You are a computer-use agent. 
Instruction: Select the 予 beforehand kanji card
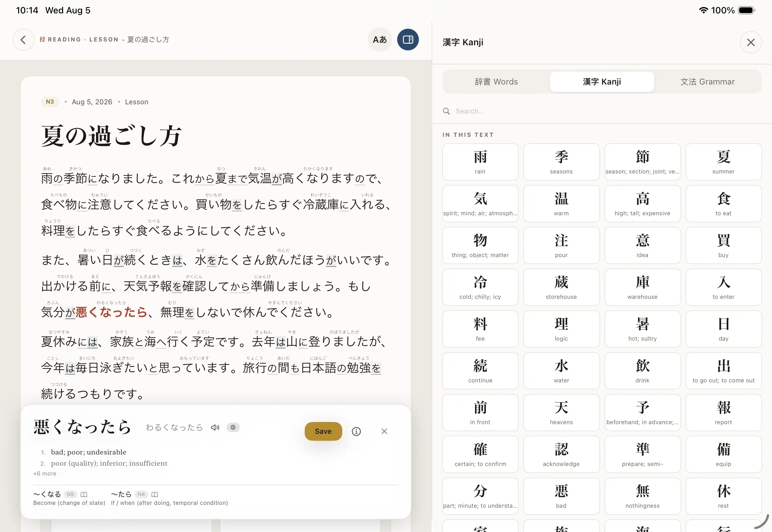[x=643, y=413]
